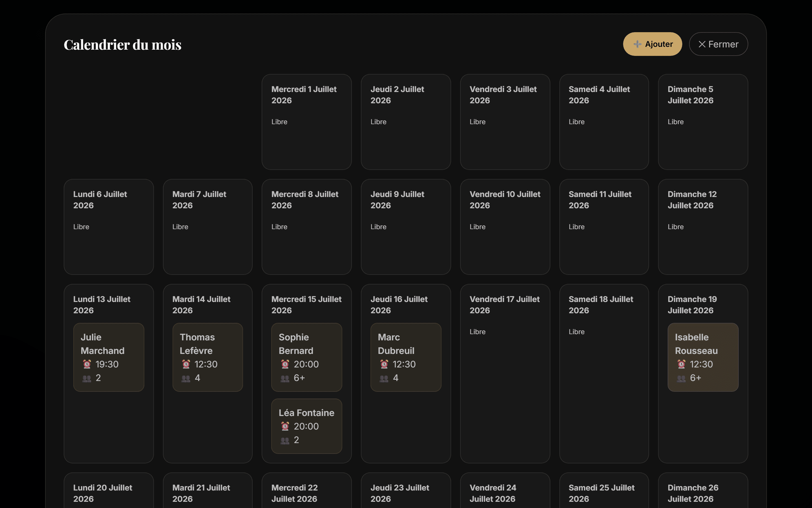The height and width of the screenshot is (508, 812).
Task: Click the alarm clock icon for Sophie Bernard
Action: (x=285, y=364)
